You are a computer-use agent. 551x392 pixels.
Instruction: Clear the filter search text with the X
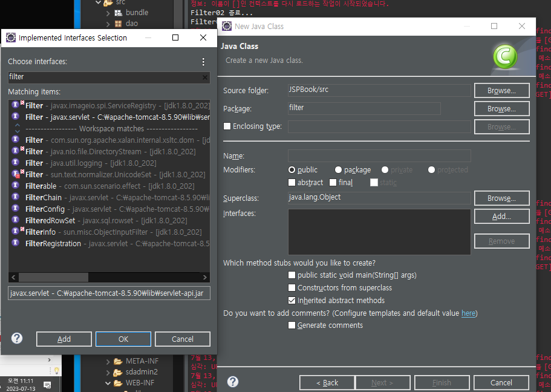point(205,77)
